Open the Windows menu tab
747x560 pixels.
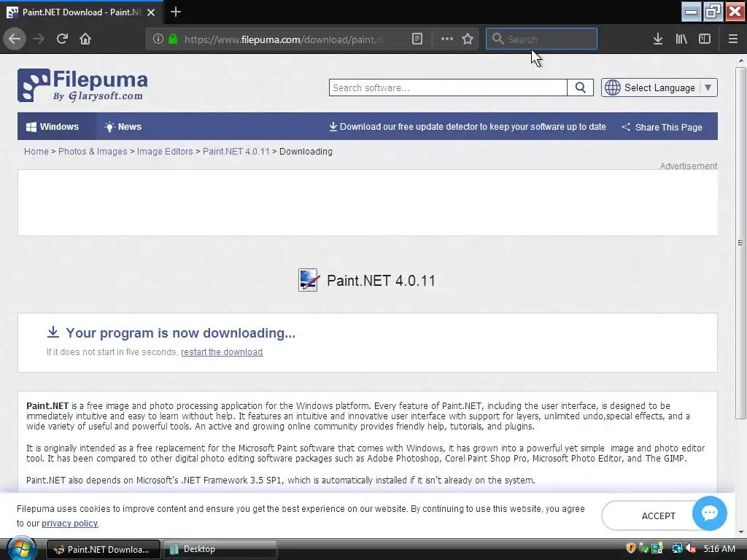(53, 127)
